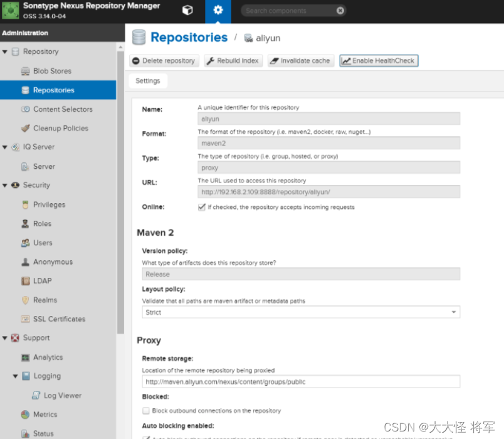Clear search with the X icon

click(x=340, y=11)
